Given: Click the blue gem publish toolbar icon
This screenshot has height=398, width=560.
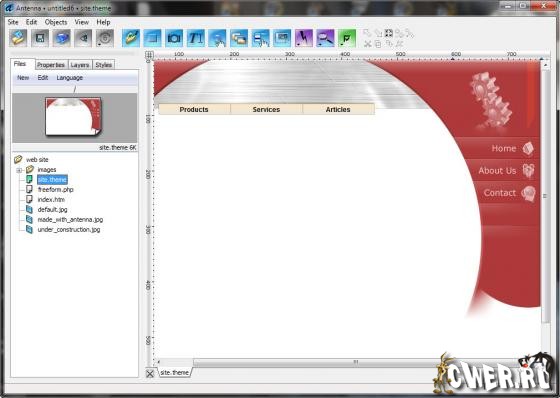Looking at the screenshot, I should [x=61, y=38].
